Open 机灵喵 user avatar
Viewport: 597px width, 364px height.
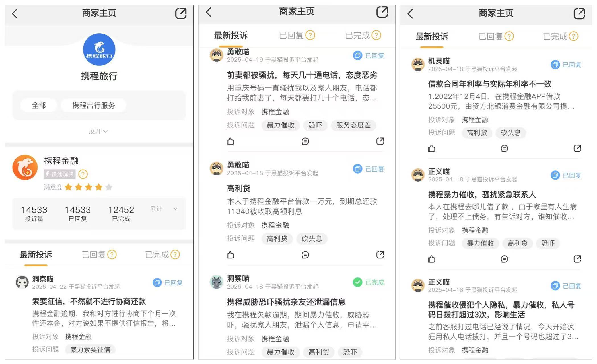point(418,64)
